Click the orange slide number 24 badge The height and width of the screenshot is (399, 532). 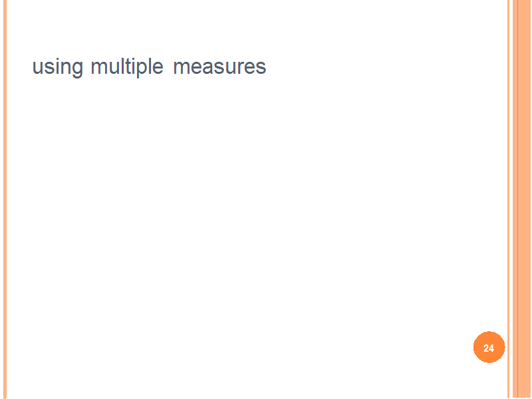tap(489, 347)
